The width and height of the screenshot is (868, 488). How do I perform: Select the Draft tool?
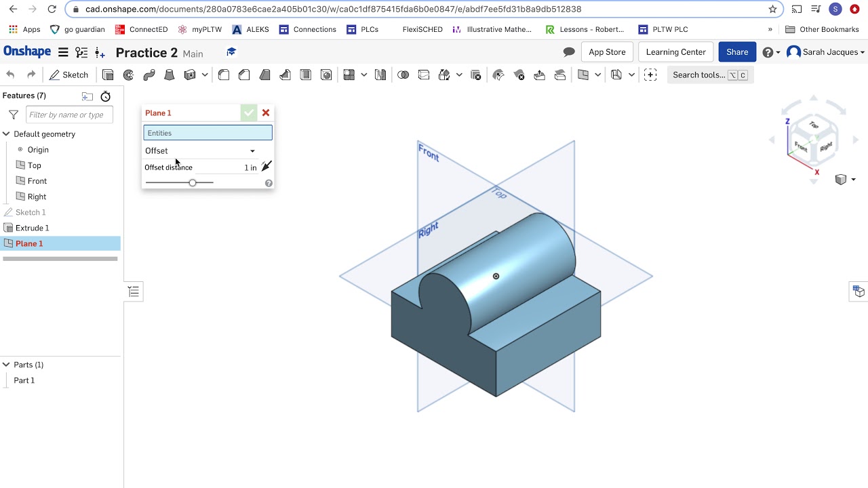click(264, 75)
